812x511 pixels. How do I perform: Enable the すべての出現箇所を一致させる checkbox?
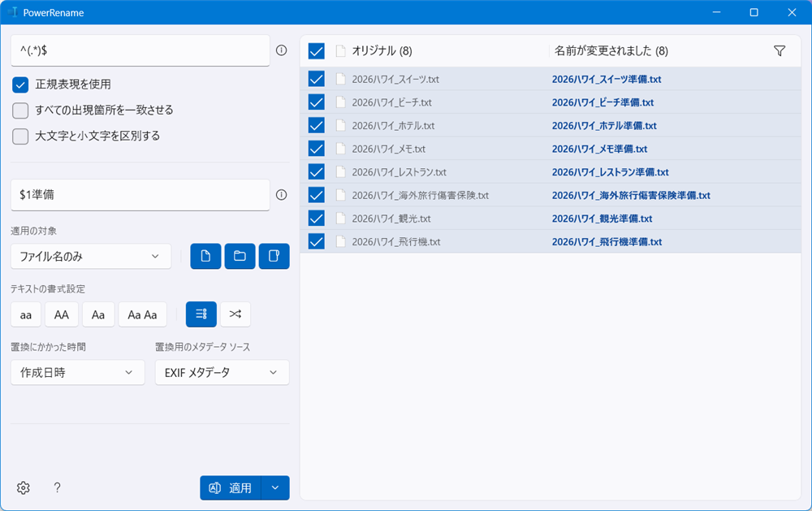[x=19, y=109]
